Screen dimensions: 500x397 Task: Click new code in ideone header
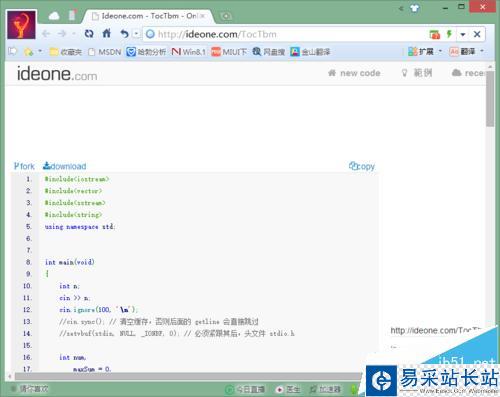(354, 73)
